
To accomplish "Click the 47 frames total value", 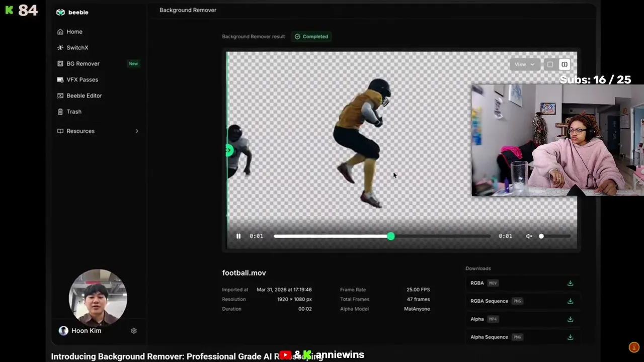I will [x=418, y=299].
